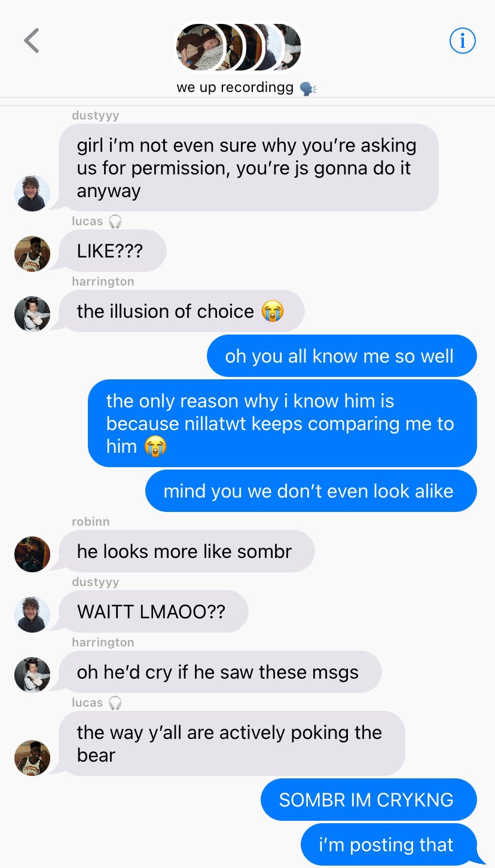The height and width of the screenshot is (868, 495).
Task: Select 'the illusion of choice' message bubble
Action: pyautogui.click(x=181, y=311)
